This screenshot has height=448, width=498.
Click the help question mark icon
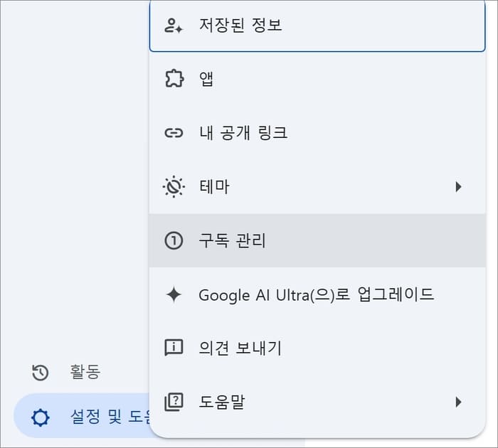tap(174, 402)
